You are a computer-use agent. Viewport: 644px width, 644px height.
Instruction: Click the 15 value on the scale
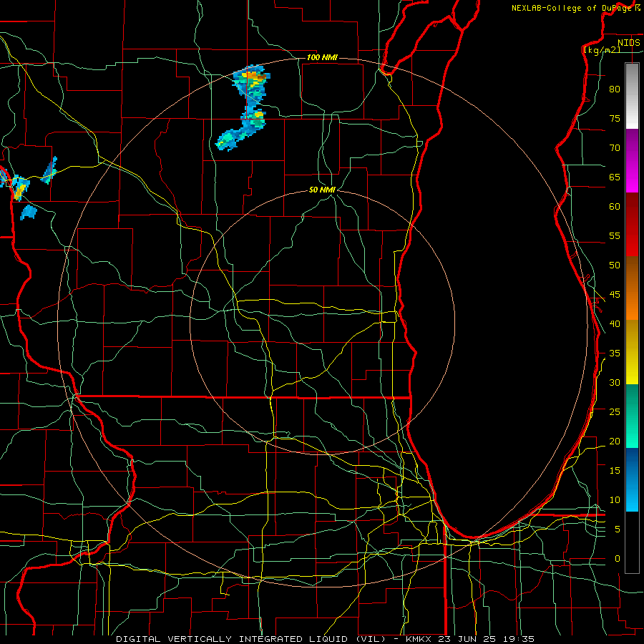click(615, 470)
